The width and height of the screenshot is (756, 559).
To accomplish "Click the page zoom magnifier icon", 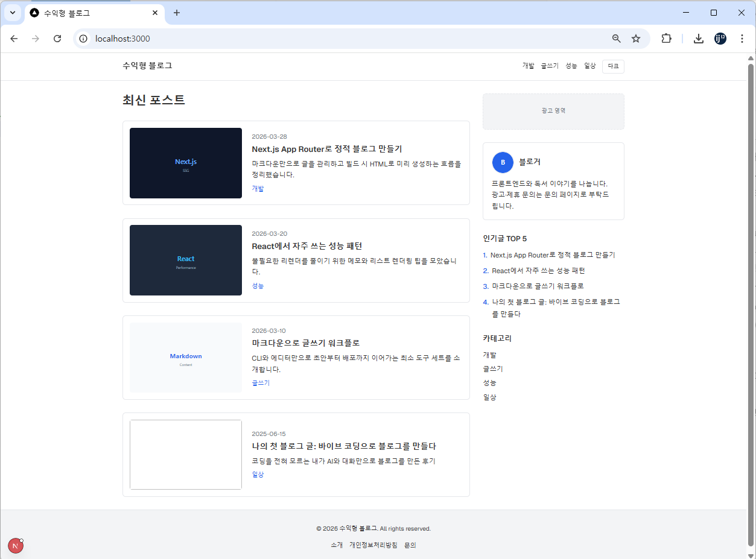I will click(616, 38).
